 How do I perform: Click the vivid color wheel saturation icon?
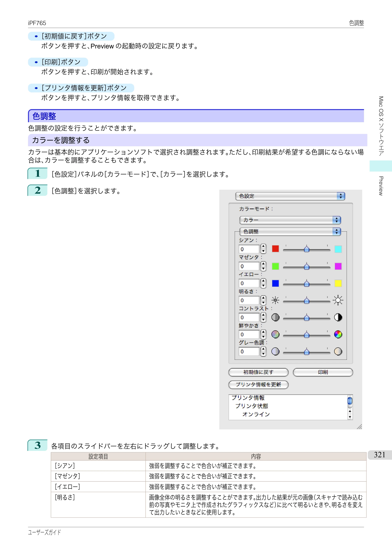click(338, 334)
